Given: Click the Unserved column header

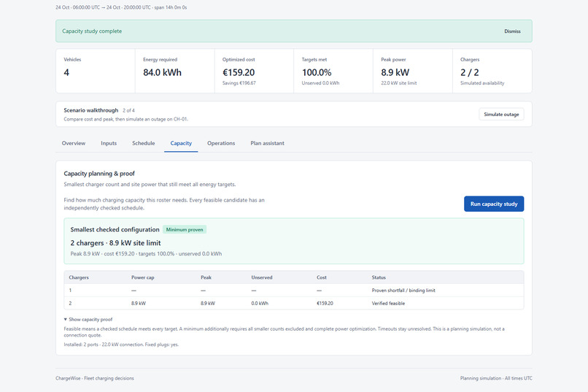Looking at the screenshot, I should point(262,277).
